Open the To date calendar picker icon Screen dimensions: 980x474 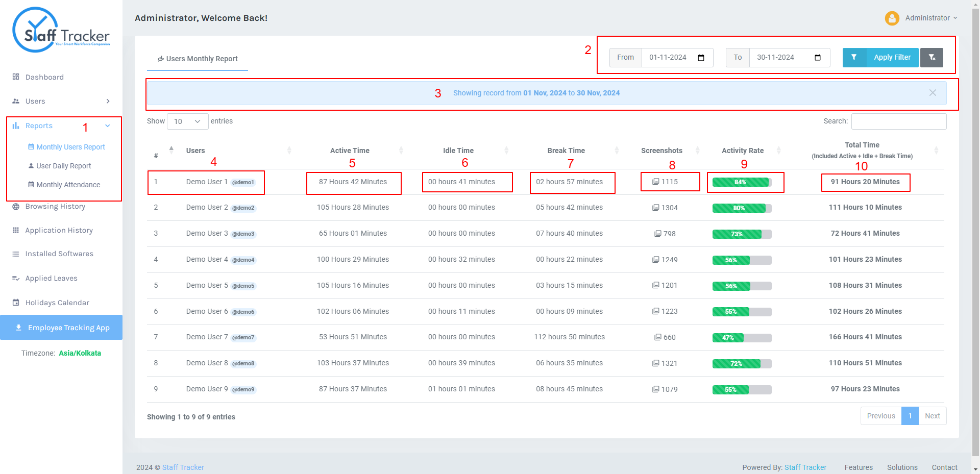click(818, 58)
